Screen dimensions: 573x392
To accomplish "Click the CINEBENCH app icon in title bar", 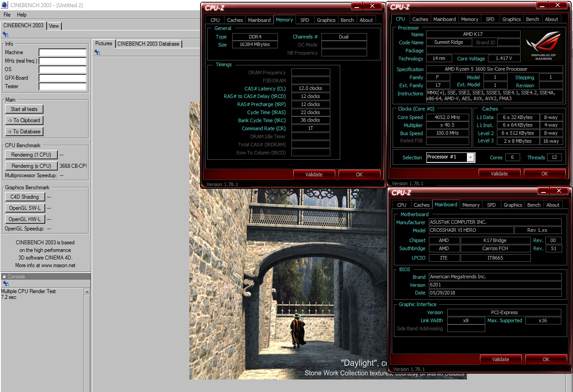I will [x=4, y=5].
